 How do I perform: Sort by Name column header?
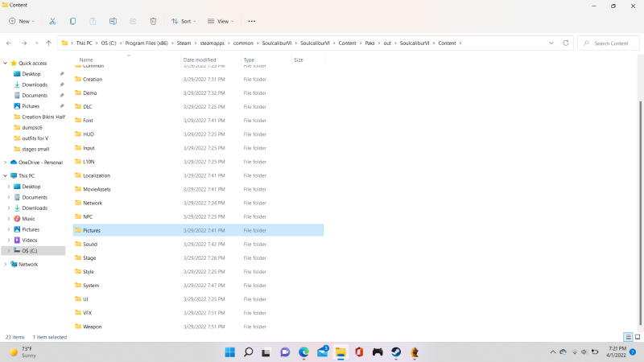click(x=86, y=60)
